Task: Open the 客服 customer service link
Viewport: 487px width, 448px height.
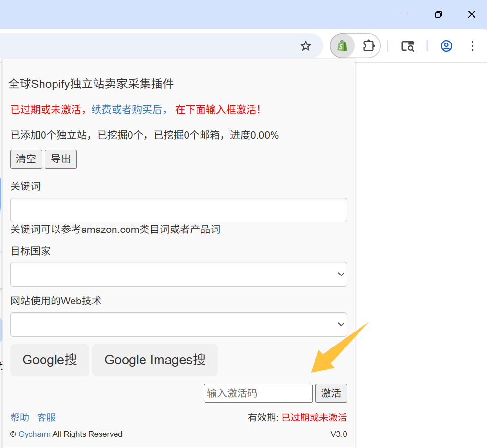Action: click(x=46, y=417)
